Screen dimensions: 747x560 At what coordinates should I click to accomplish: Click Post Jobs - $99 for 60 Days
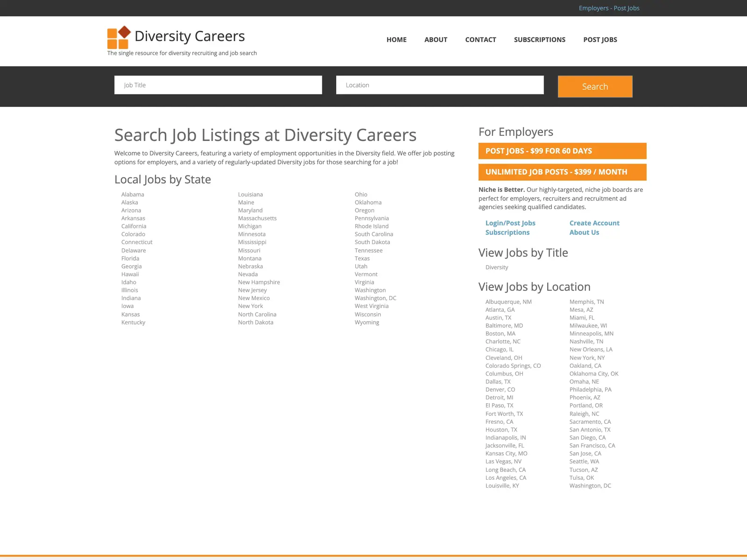[562, 151]
